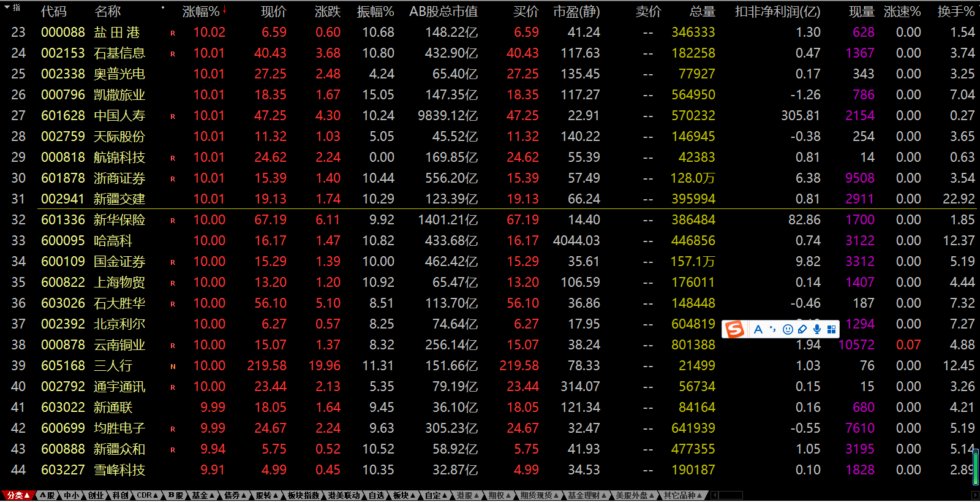Open the 分类 category dropdown tab
The width and height of the screenshot is (980, 502).
[18, 495]
